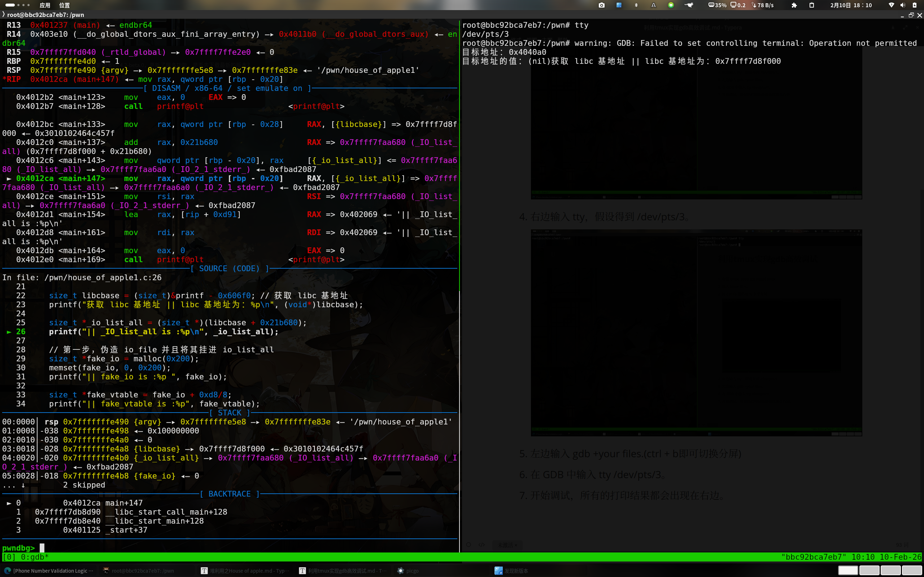Switch to the picgo taskbar window

pos(409,571)
